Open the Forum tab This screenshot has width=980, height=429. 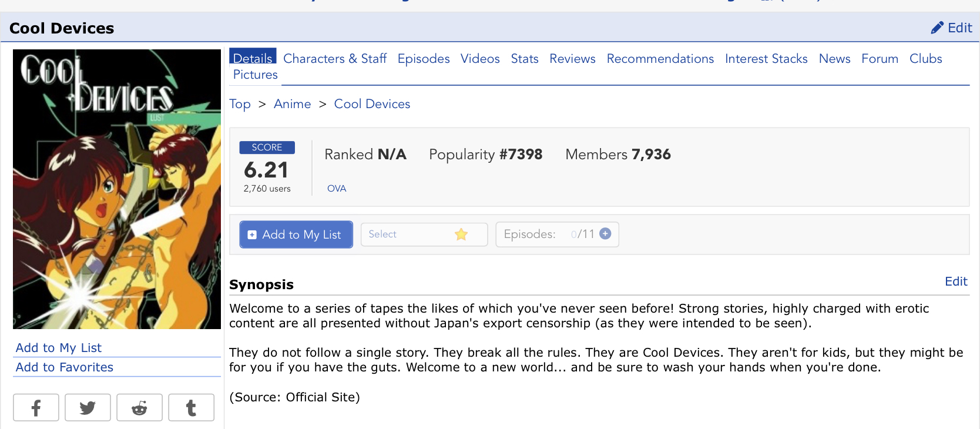click(x=880, y=58)
